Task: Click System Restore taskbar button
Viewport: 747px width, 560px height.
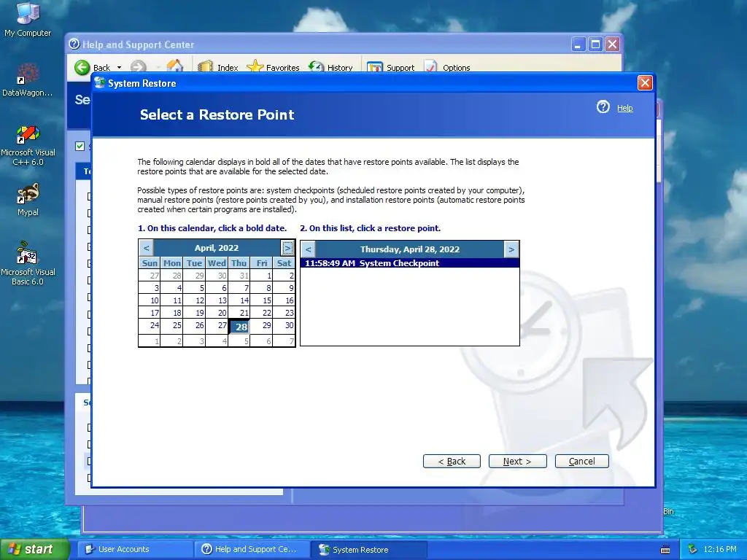Action: pyautogui.click(x=368, y=549)
